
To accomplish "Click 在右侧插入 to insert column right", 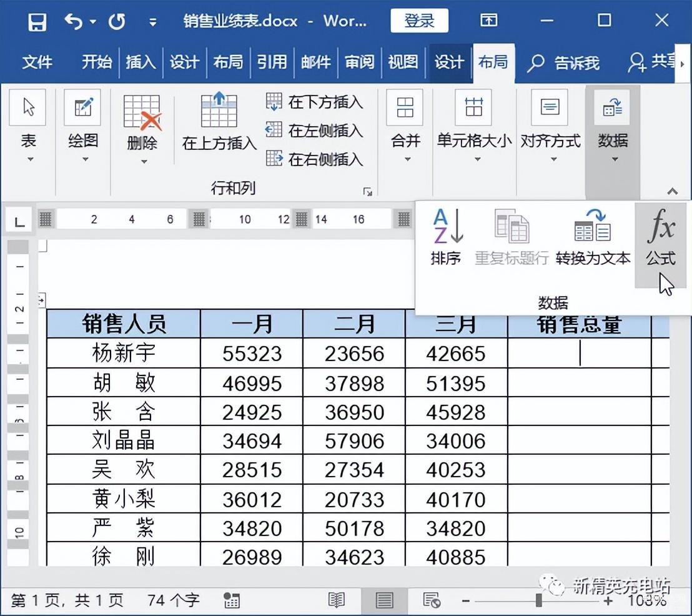I will [315, 159].
